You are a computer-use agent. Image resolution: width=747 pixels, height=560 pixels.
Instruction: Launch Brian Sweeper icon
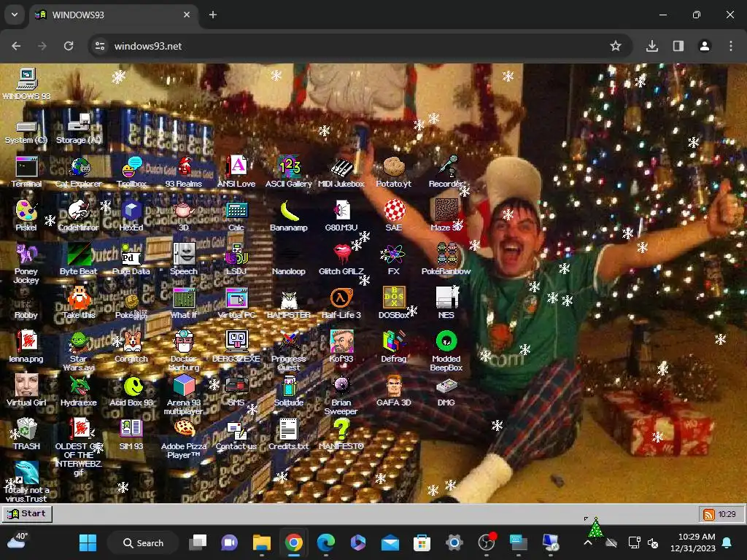click(341, 394)
